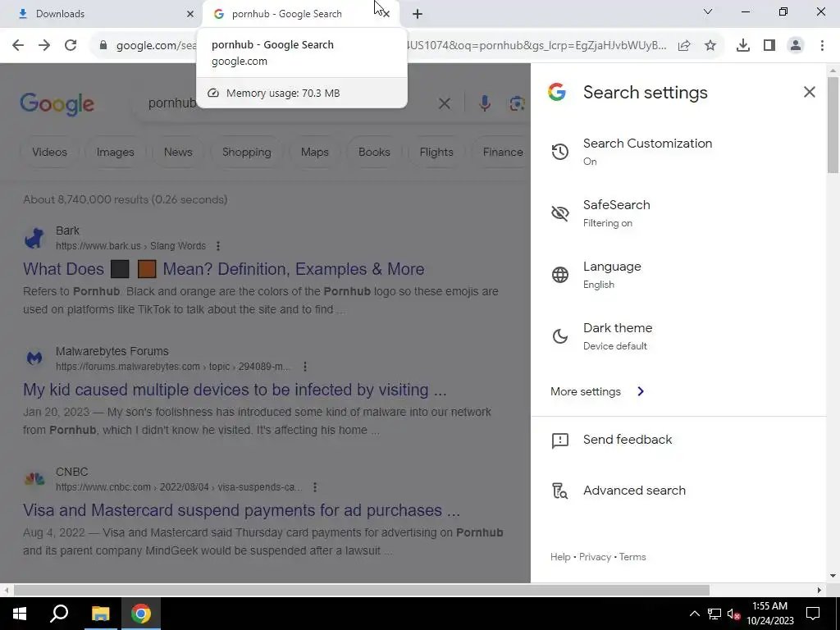This screenshot has height=630, width=840.
Task: Share this page icon in address bar
Action: (684, 46)
